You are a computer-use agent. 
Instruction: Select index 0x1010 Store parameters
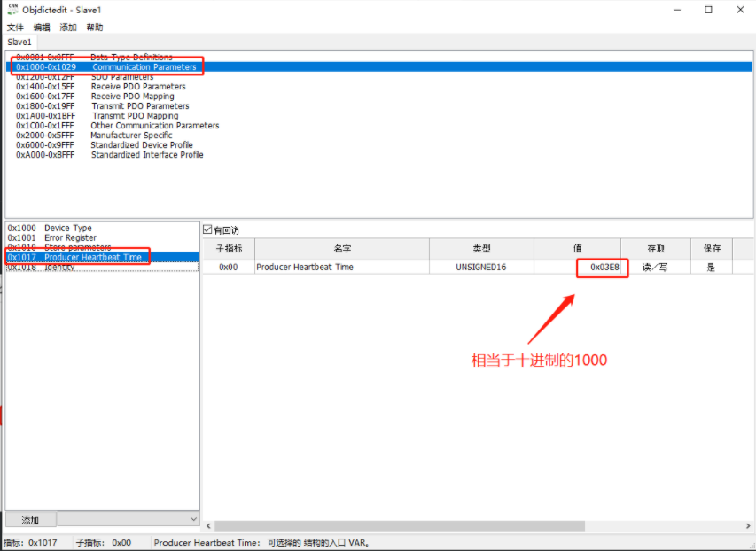click(x=102, y=247)
